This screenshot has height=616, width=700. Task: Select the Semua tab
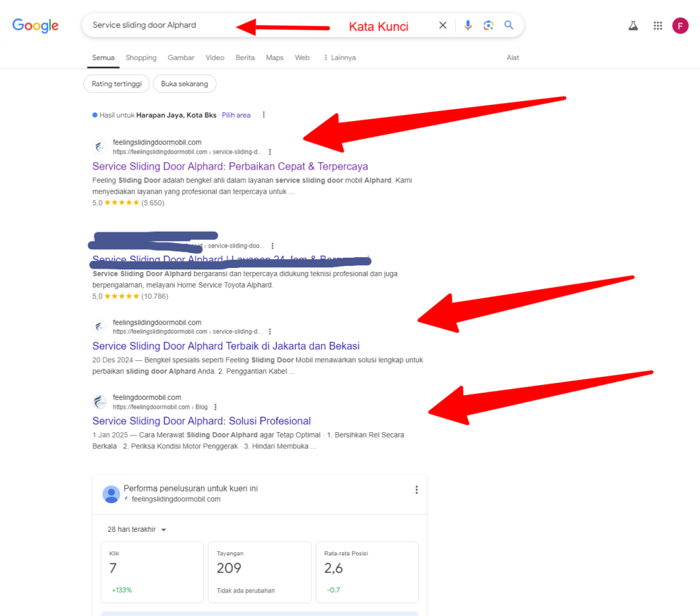[103, 57]
